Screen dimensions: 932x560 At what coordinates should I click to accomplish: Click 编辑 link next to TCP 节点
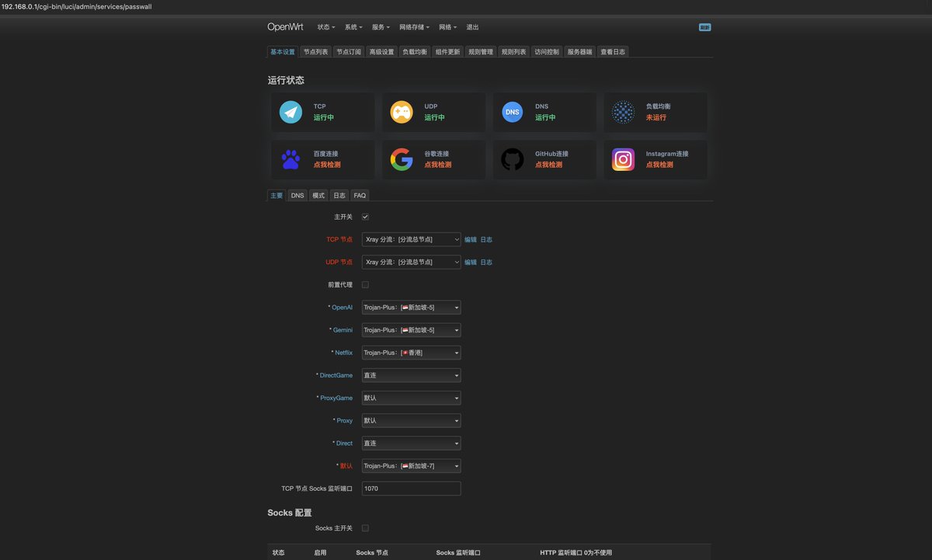(471, 240)
